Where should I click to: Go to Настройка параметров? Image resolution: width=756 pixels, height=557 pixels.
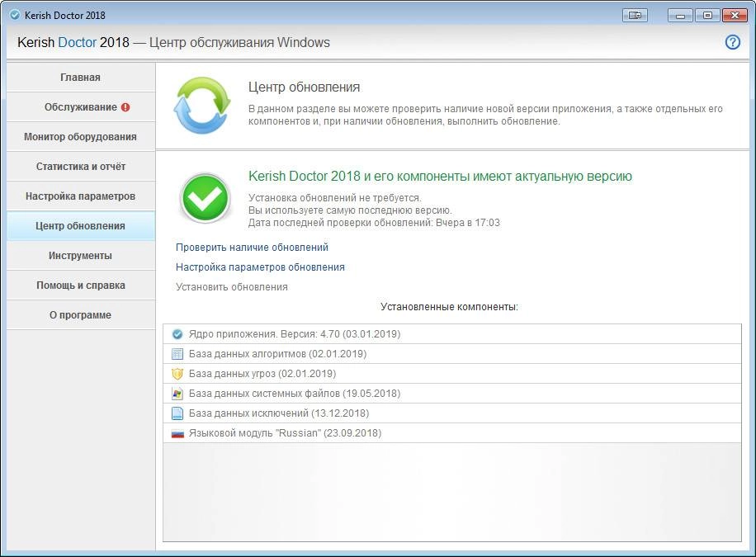click(81, 196)
